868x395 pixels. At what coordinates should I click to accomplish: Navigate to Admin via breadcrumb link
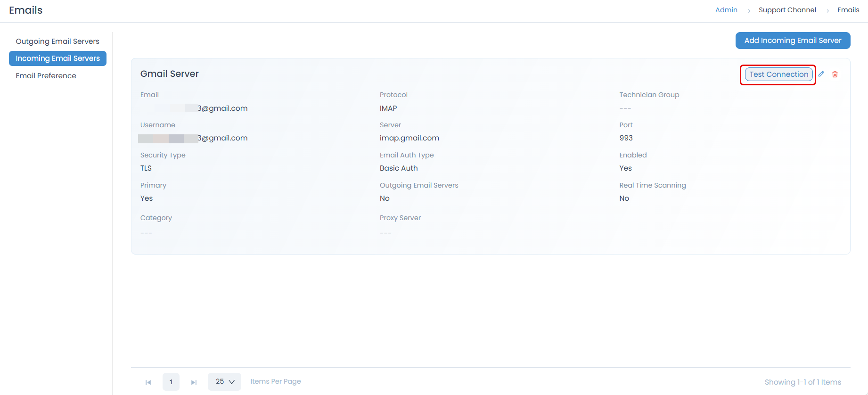tap(726, 10)
